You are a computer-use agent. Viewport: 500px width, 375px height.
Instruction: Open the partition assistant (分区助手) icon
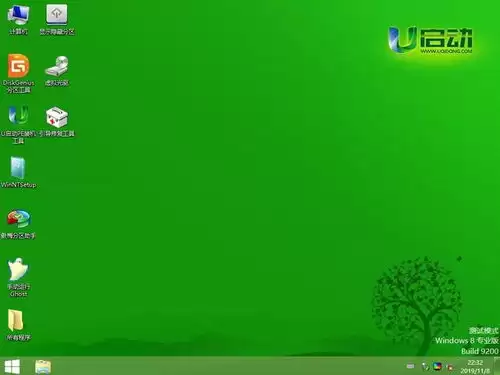18,224
